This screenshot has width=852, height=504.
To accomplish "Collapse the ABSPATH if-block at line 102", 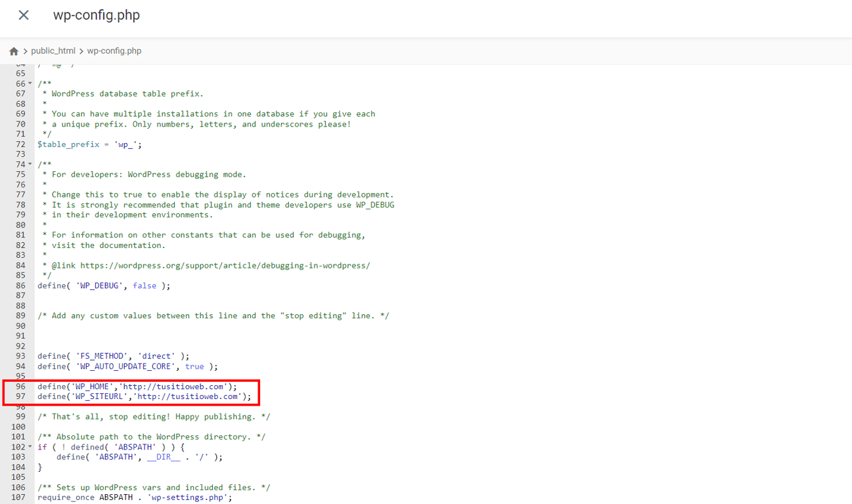I will pos(31,447).
